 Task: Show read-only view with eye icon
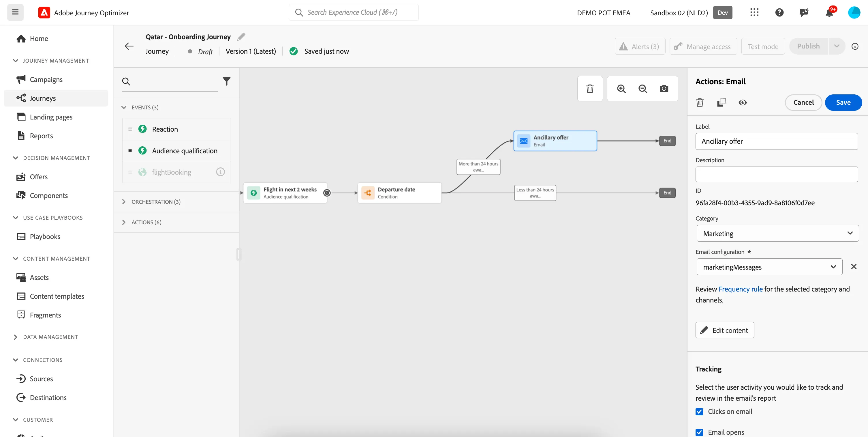pyautogui.click(x=743, y=102)
